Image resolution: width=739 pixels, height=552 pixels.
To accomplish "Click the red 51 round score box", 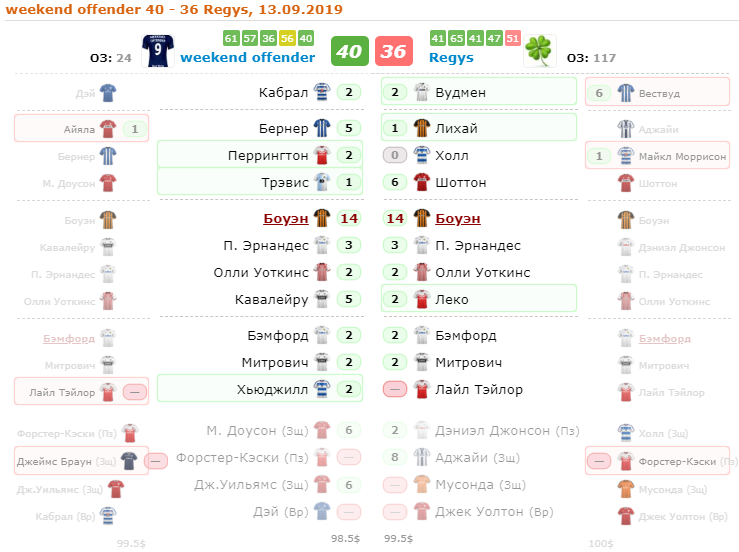I will [512, 38].
